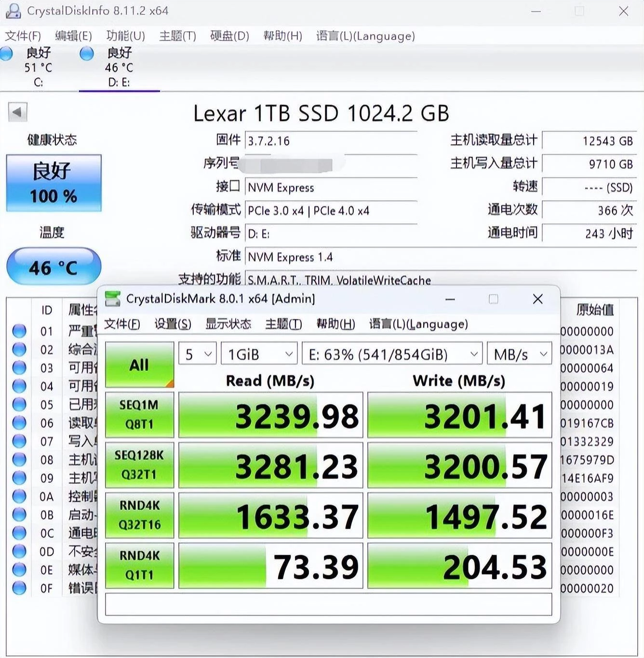Click status circle for attribute 04

coord(19,386)
